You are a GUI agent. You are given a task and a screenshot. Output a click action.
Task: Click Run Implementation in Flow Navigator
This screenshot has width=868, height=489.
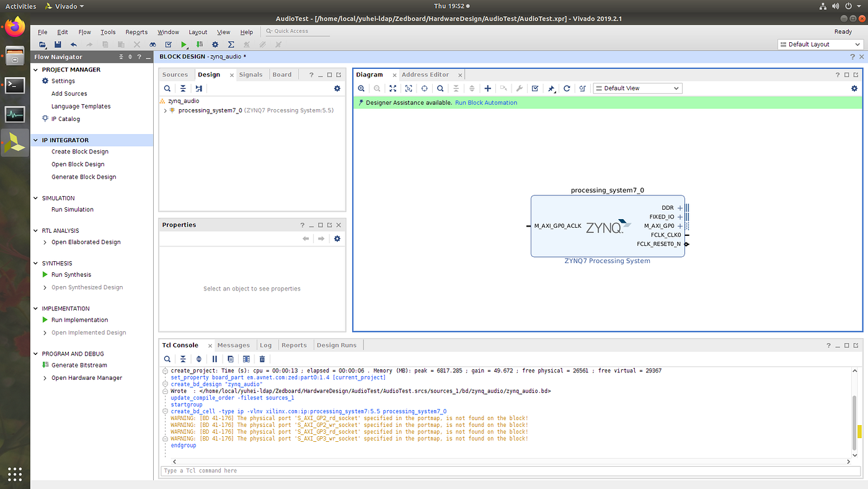click(x=80, y=320)
